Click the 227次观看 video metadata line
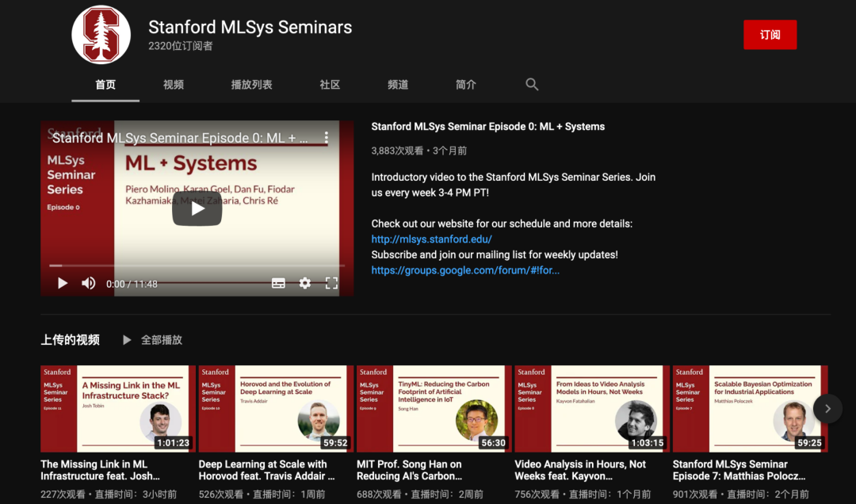Viewport: 856px width, 504px height. click(x=109, y=494)
